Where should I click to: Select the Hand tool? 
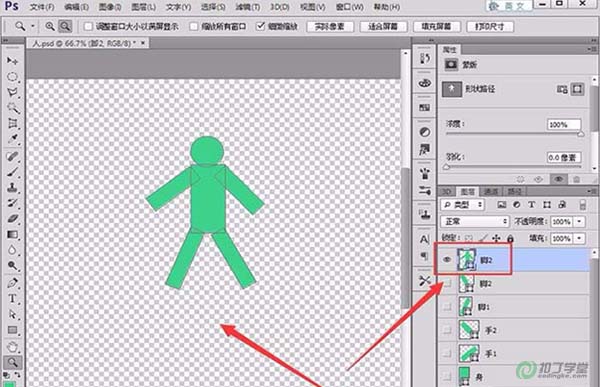[x=12, y=347]
